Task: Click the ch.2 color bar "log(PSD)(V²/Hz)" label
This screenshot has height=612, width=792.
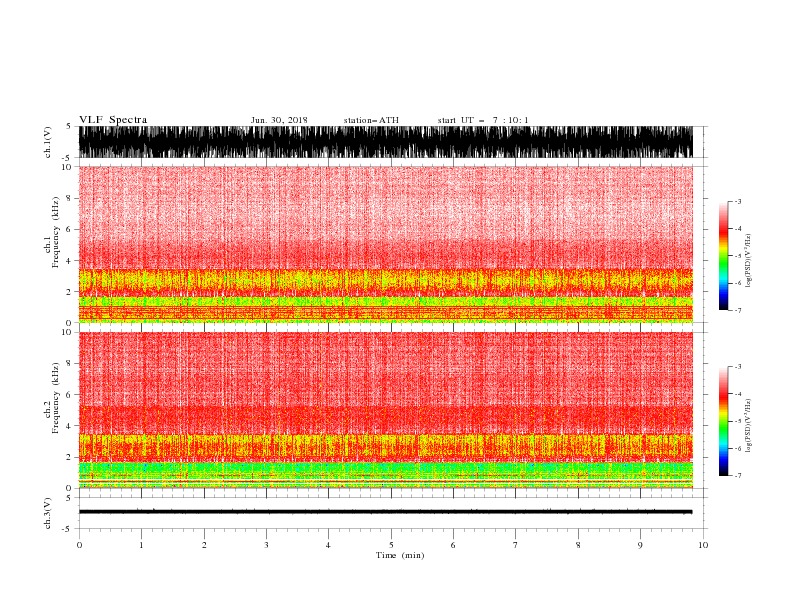Action: pyautogui.click(x=749, y=426)
